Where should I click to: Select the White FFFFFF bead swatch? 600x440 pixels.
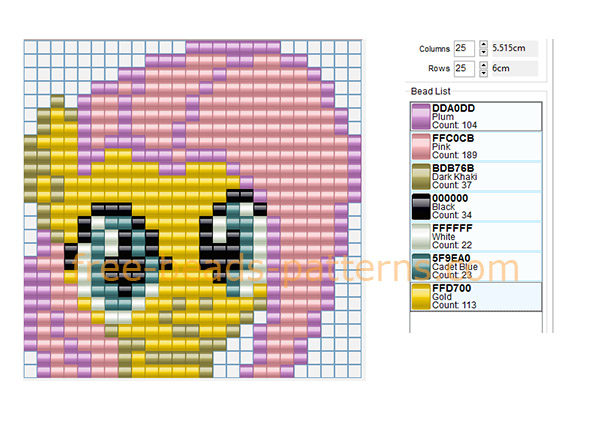click(421, 236)
